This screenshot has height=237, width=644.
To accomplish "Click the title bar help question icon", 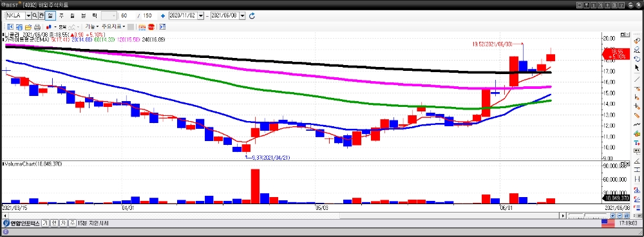I will [x=621, y=5].
